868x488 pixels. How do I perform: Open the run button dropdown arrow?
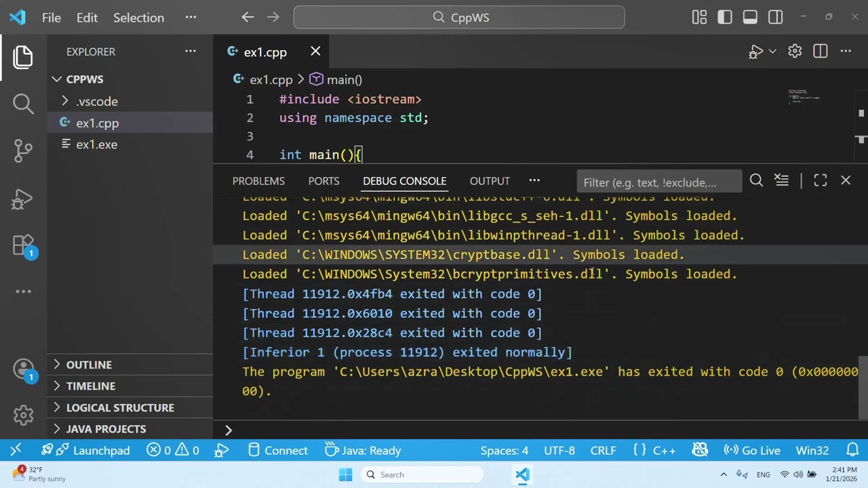tap(772, 52)
